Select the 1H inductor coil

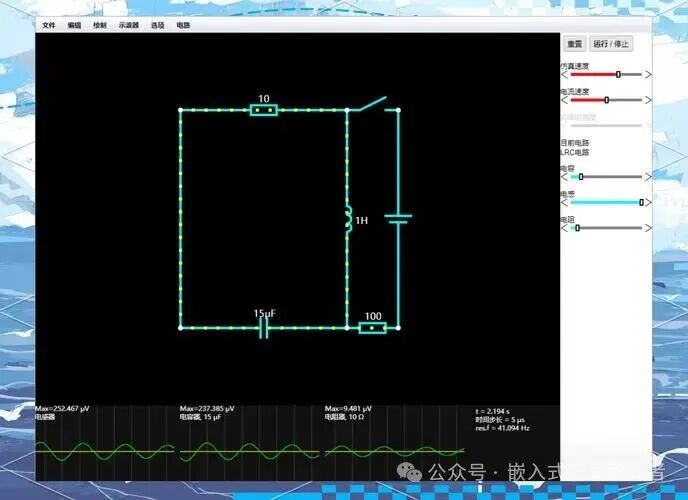coord(348,219)
